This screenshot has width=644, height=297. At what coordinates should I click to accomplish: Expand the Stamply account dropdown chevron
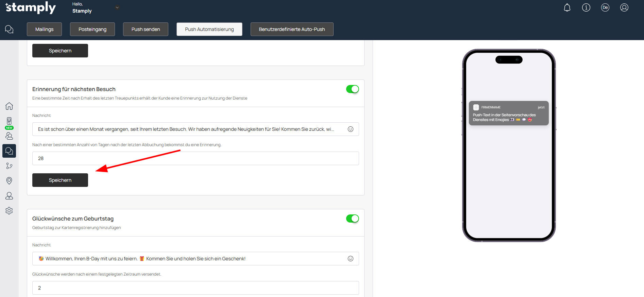[x=117, y=7]
